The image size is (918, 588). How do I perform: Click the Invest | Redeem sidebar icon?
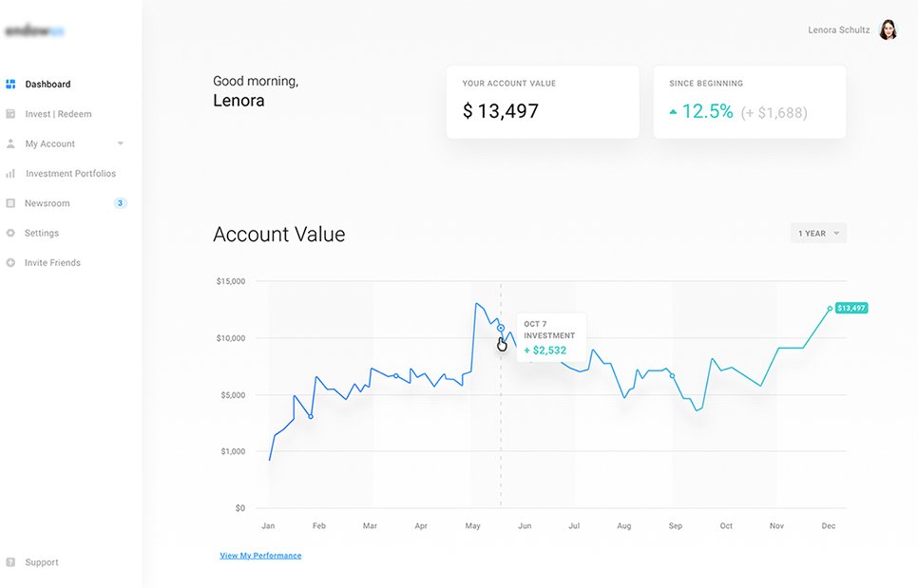pyautogui.click(x=10, y=114)
